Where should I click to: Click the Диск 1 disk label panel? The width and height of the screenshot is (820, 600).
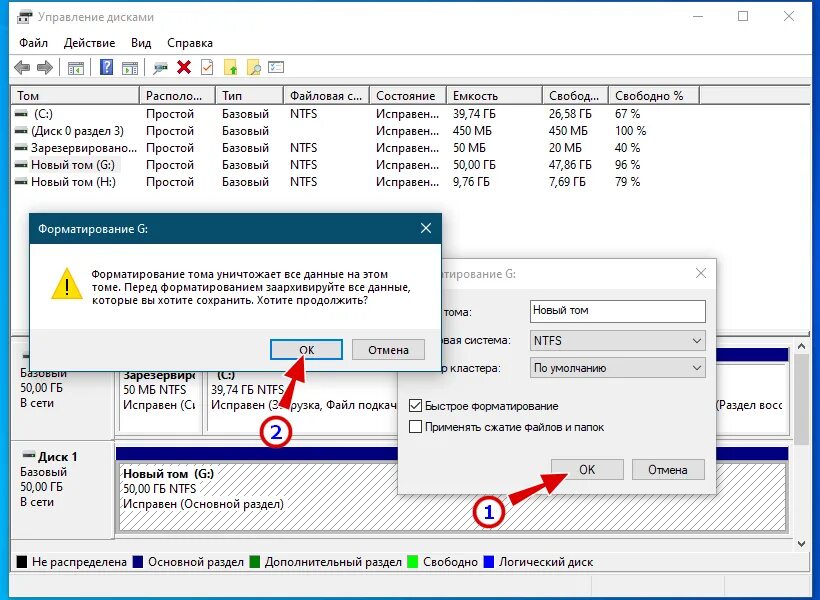point(62,489)
